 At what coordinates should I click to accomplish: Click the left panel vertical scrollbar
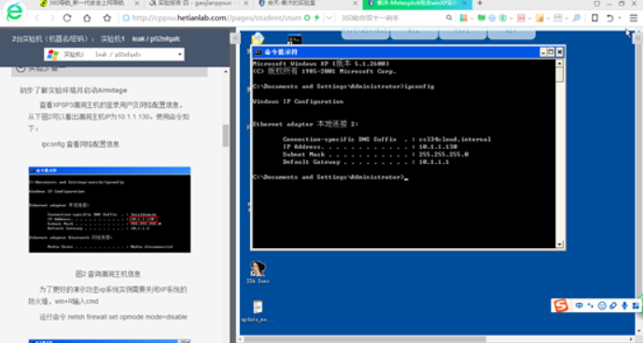pos(226,135)
